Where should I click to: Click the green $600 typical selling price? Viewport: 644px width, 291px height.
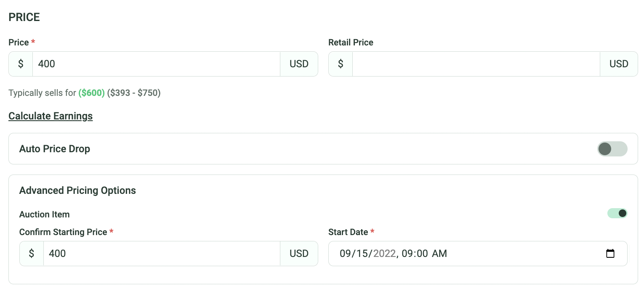(x=91, y=93)
